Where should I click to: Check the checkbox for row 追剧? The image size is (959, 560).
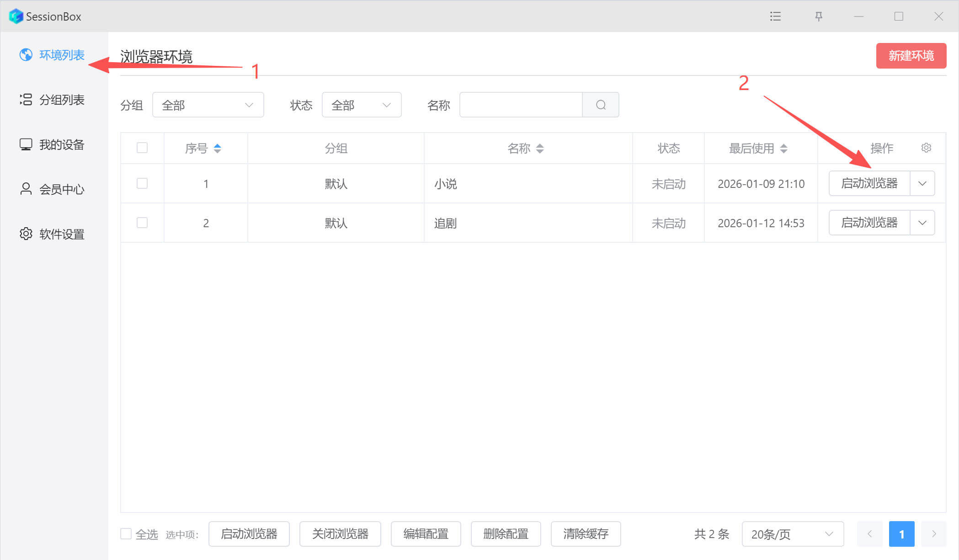point(142,223)
